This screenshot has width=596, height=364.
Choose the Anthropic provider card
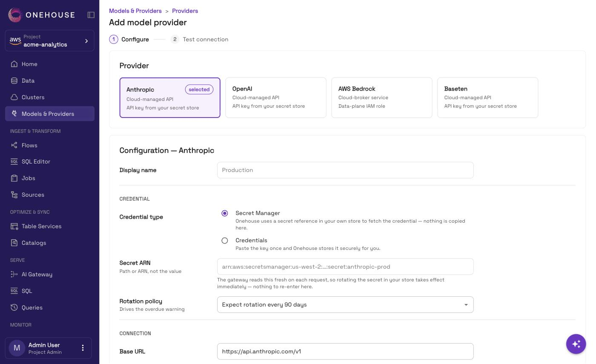click(x=170, y=97)
